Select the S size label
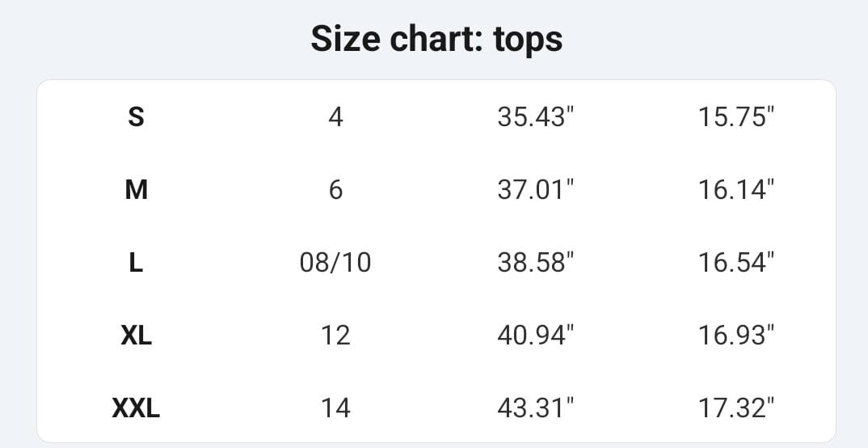The height and width of the screenshot is (448, 868). pos(136,116)
